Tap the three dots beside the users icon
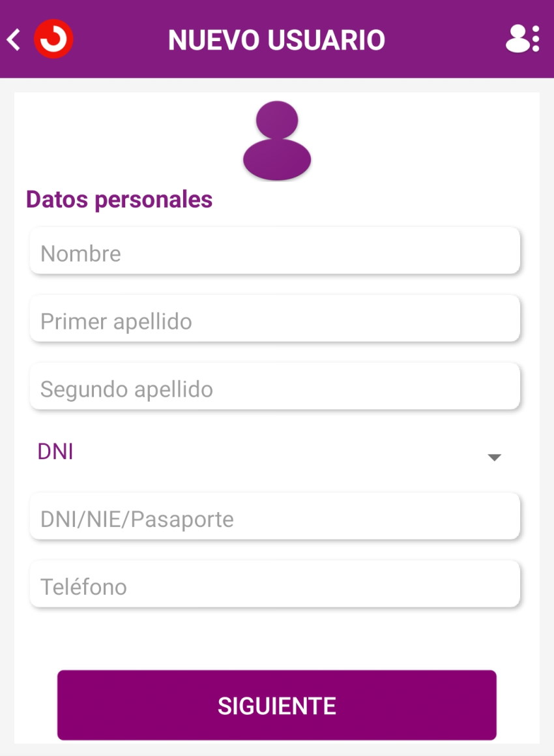The width and height of the screenshot is (554, 756). pyautogui.click(x=536, y=39)
